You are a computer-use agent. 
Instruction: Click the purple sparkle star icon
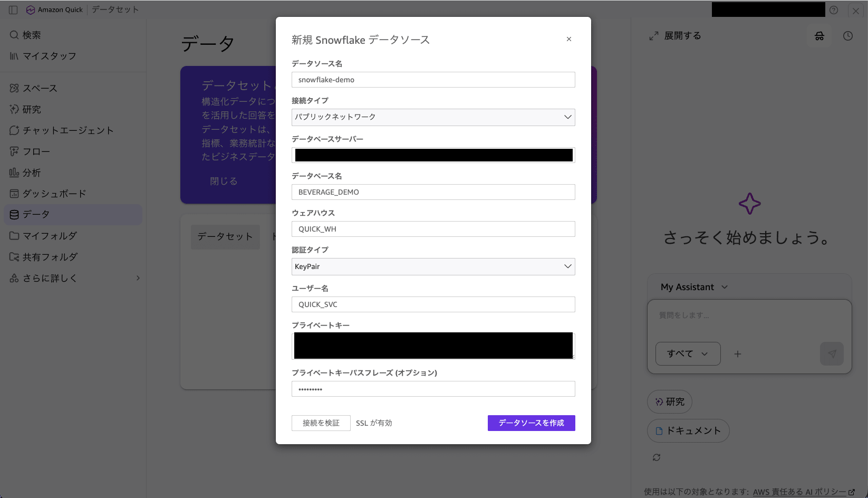tap(749, 204)
